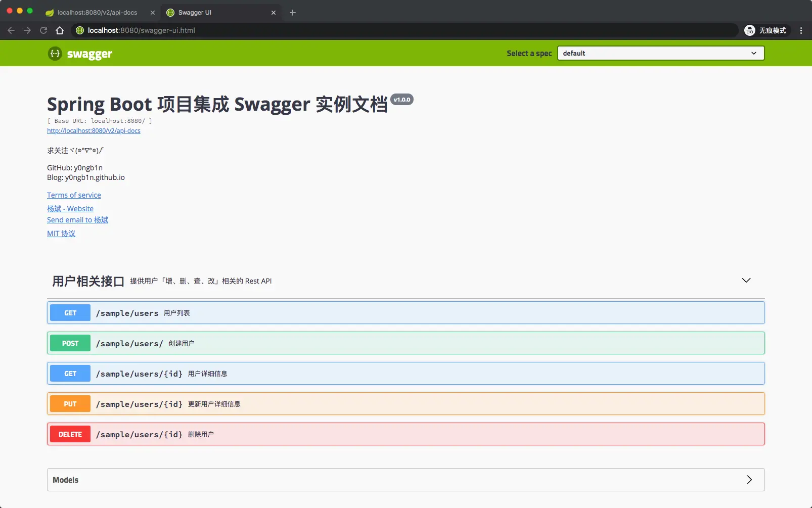Click the 'Send email to 杨斌' link
This screenshot has height=508, width=812.
tap(77, 220)
